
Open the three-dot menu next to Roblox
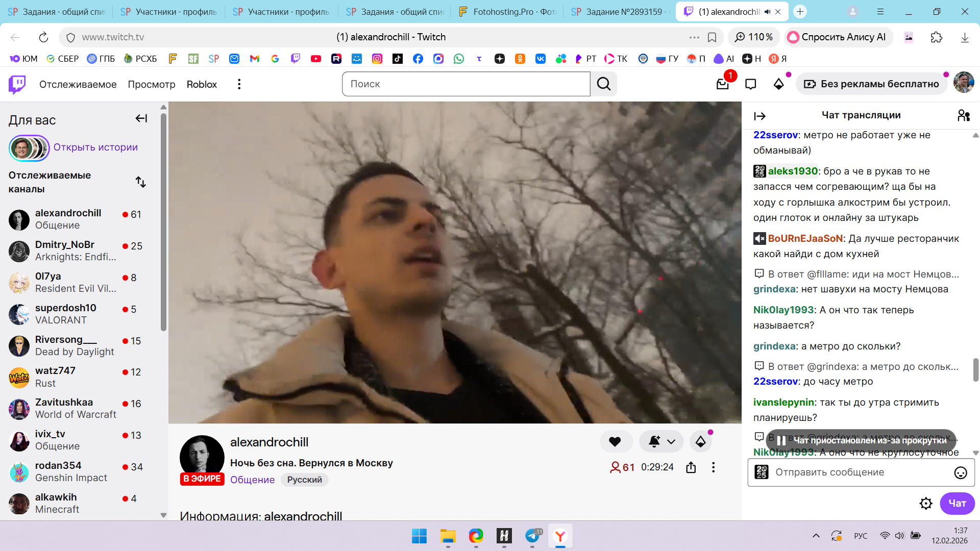pyautogui.click(x=239, y=84)
